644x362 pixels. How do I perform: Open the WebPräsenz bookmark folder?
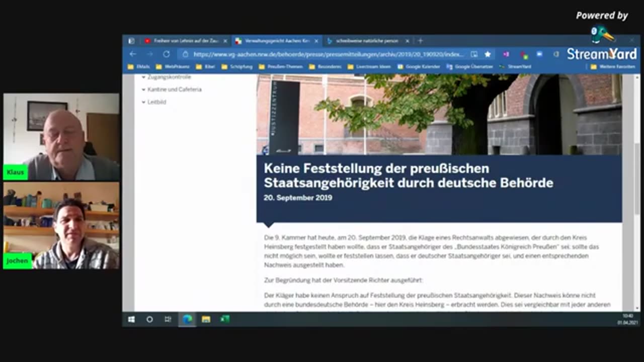(173, 66)
